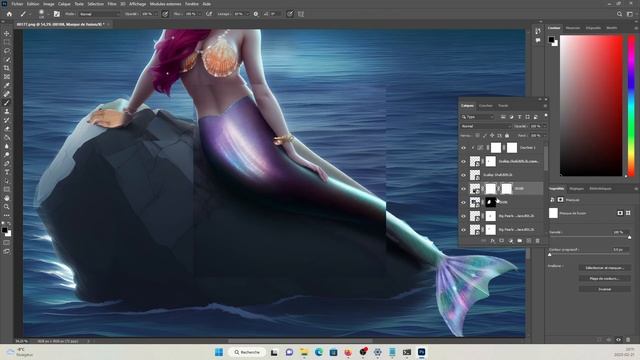Select the Crop tool
The width and height of the screenshot is (640, 360).
pyautogui.click(x=7, y=68)
